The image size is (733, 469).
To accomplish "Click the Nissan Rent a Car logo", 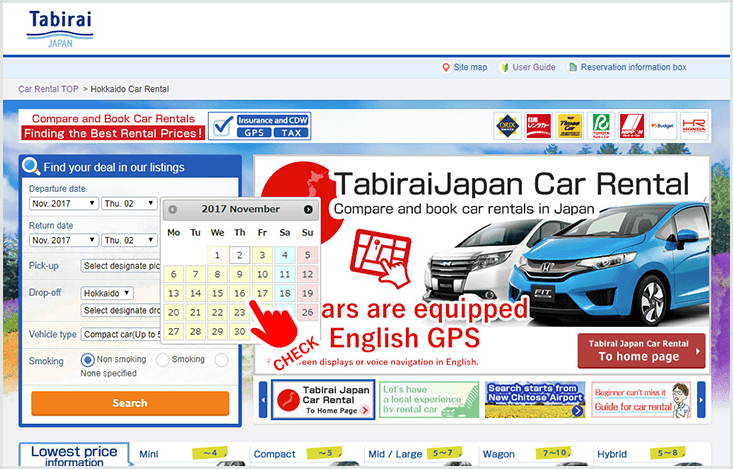I will (538, 126).
